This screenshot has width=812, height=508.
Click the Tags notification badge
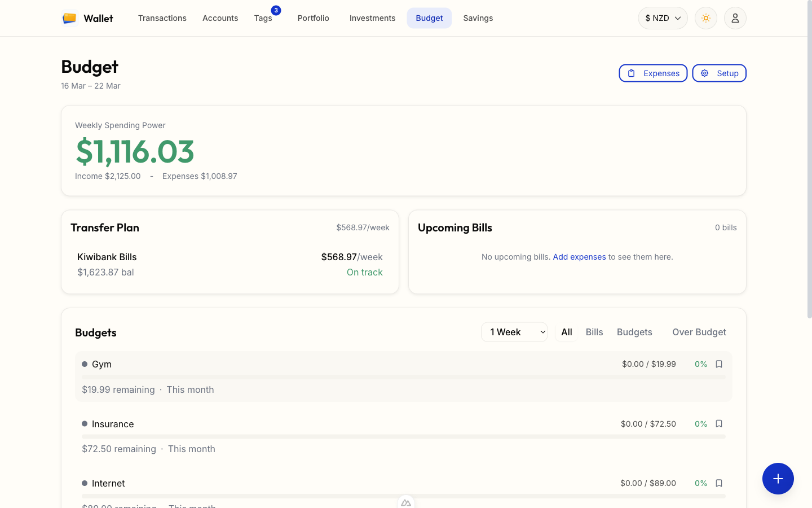(276, 10)
